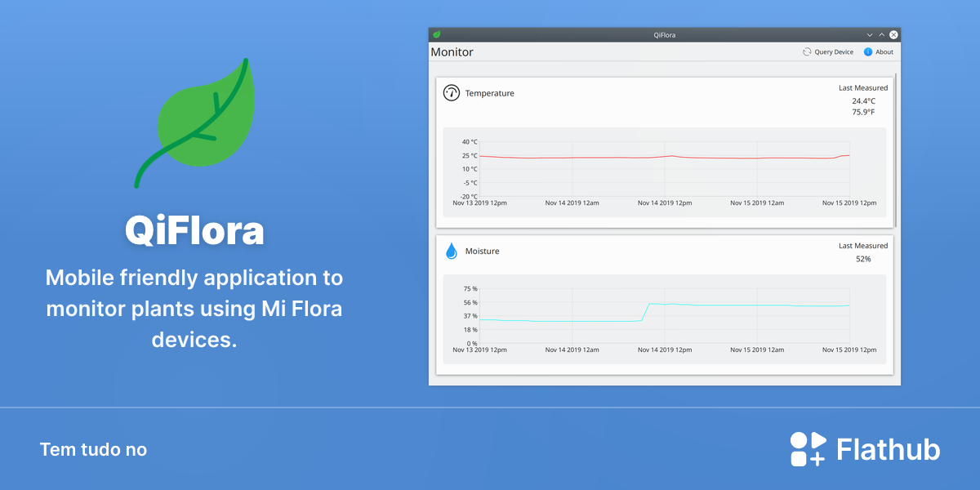
Task: Click Nov 15 2019 12pm on moisture chart
Action: point(849,350)
